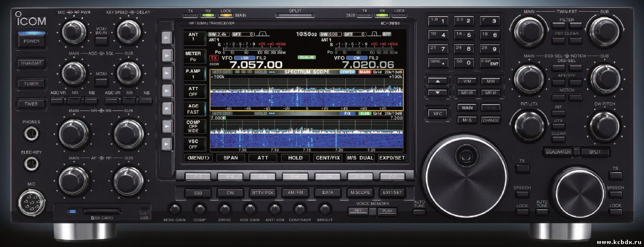Tap the GENE decimal point key

(438, 63)
